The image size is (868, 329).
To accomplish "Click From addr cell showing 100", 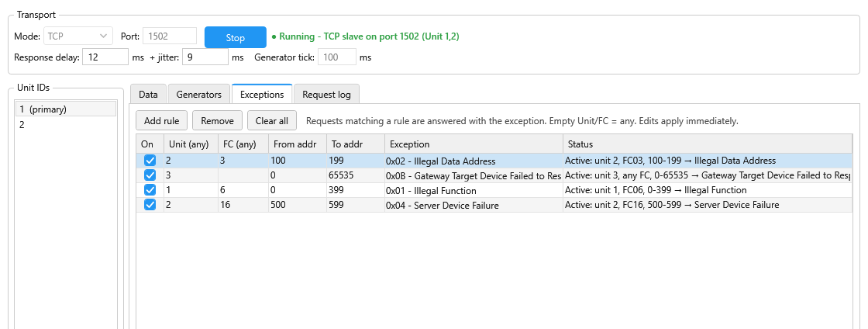I will tap(298, 161).
